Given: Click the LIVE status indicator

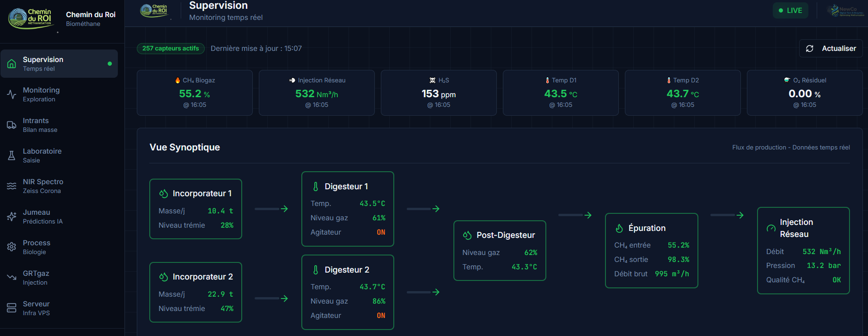Looking at the screenshot, I should (790, 11).
